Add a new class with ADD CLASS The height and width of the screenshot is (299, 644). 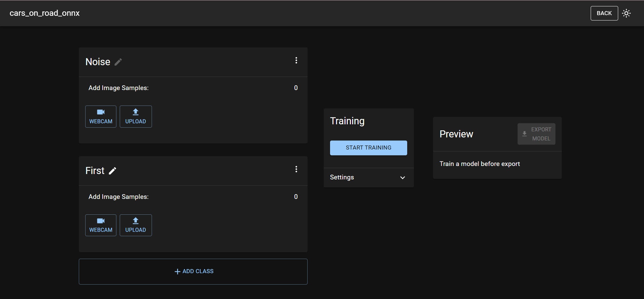tap(193, 271)
